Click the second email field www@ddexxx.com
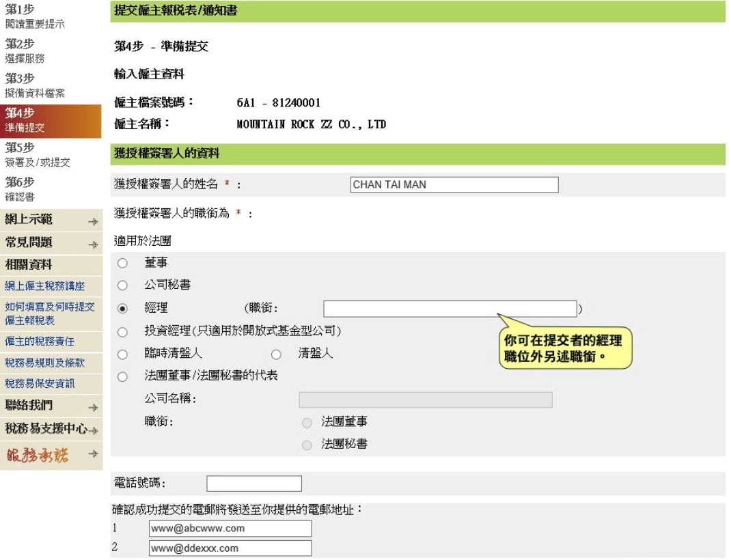 coord(230,548)
